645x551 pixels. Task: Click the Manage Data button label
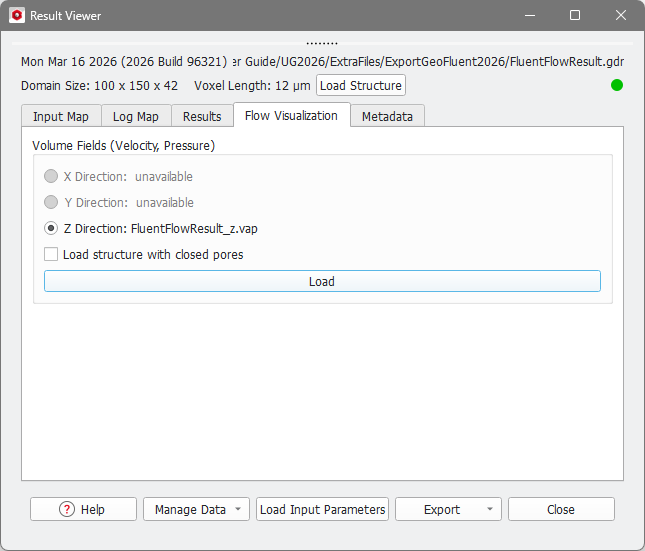(x=190, y=509)
